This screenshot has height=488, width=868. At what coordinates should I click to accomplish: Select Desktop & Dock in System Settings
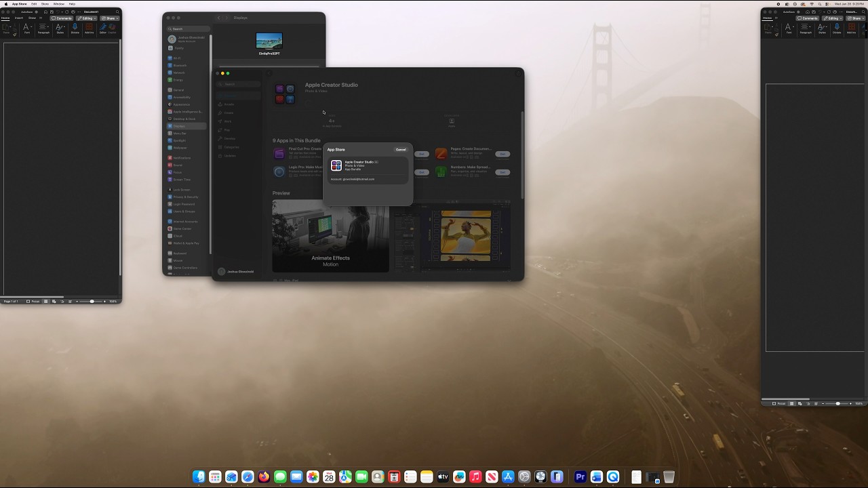coord(188,119)
